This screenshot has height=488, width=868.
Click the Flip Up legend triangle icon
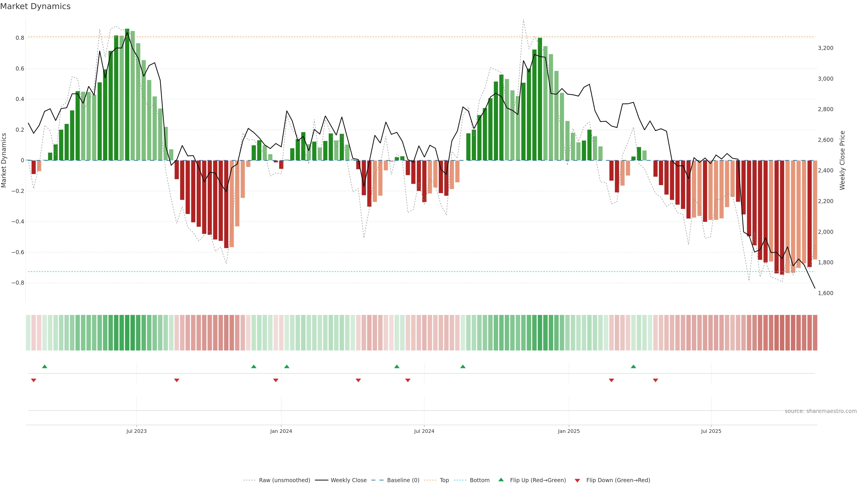click(501, 480)
